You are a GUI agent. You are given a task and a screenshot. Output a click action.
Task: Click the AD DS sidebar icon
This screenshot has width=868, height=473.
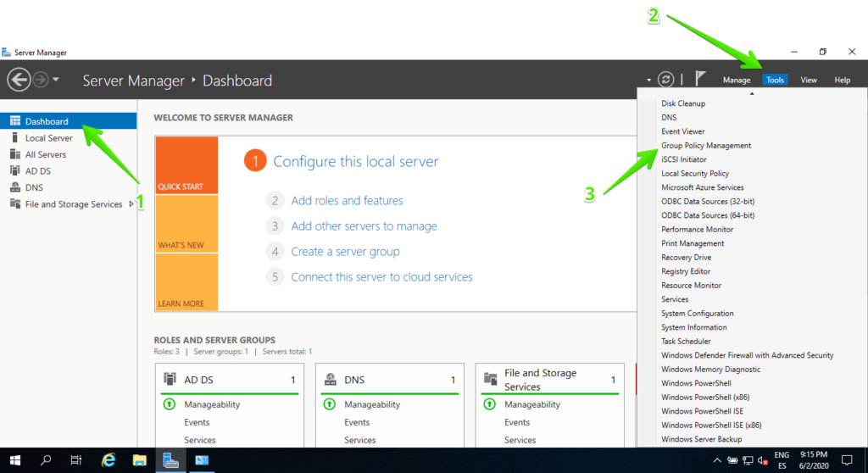pyautogui.click(x=15, y=170)
